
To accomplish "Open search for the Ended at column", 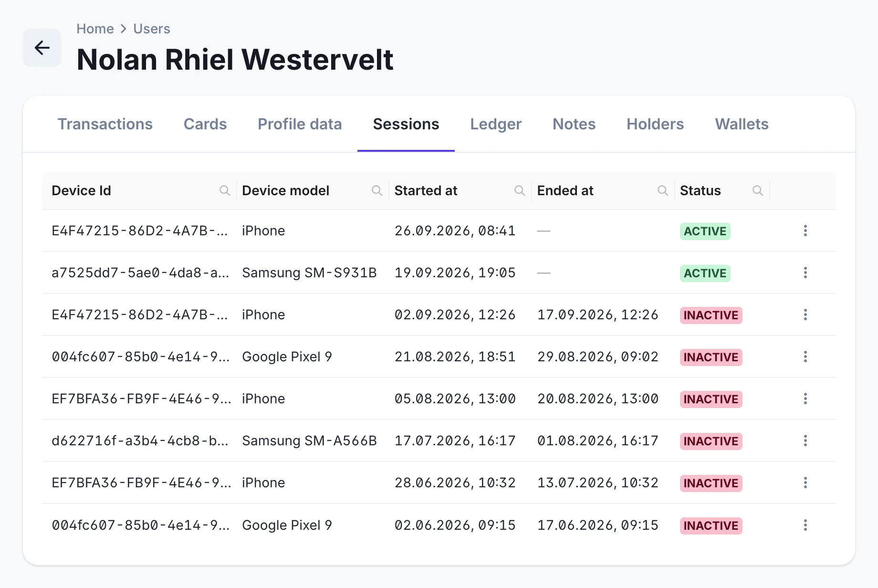I will 662,190.
